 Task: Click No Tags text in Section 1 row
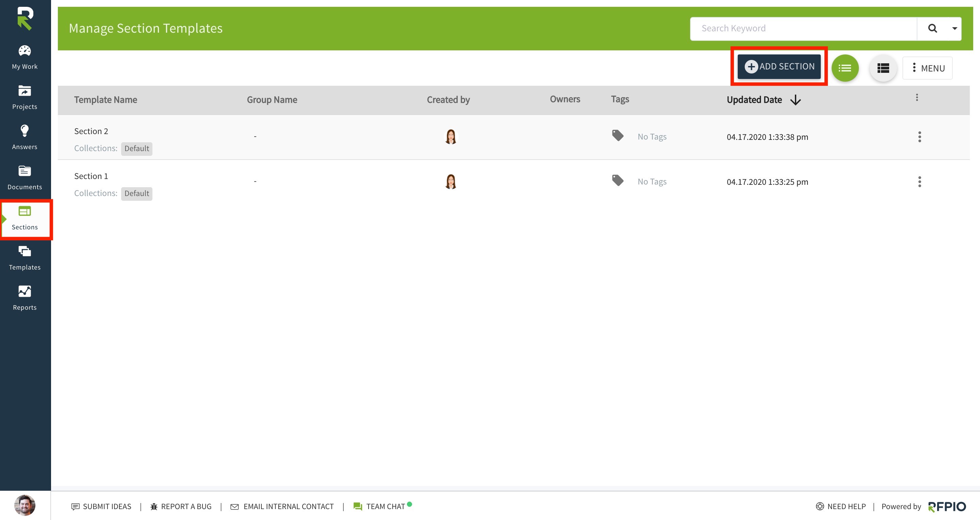pyautogui.click(x=652, y=181)
